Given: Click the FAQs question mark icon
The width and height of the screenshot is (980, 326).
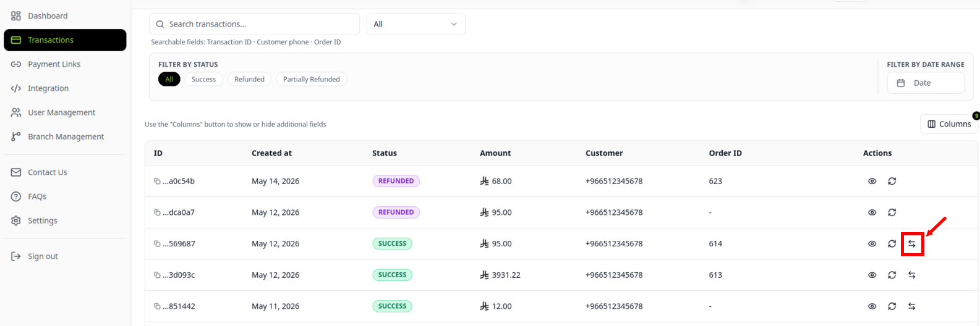Looking at the screenshot, I should (16, 196).
